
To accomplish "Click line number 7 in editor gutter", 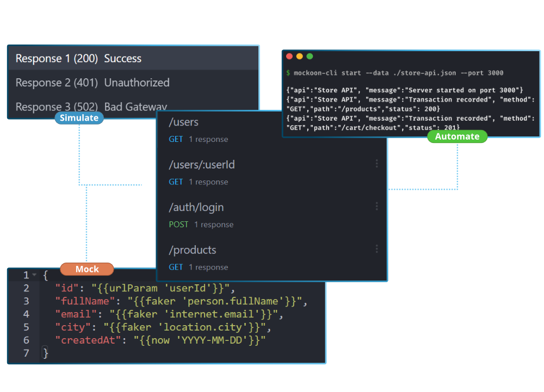I will point(26,353).
